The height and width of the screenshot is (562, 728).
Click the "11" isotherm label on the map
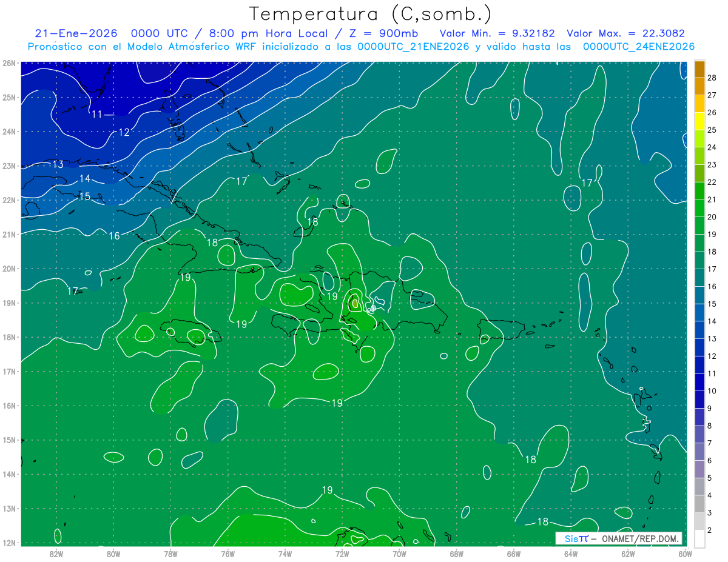(x=97, y=114)
